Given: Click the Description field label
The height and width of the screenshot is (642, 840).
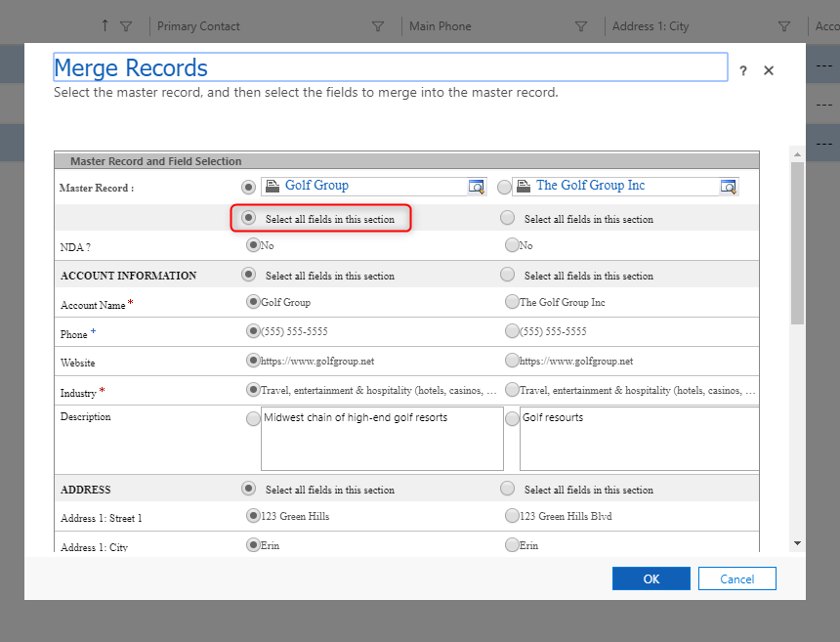Looking at the screenshot, I should 86,417.
